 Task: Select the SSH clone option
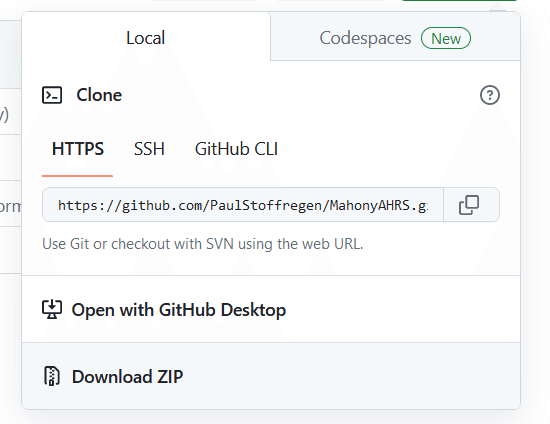click(x=149, y=149)
